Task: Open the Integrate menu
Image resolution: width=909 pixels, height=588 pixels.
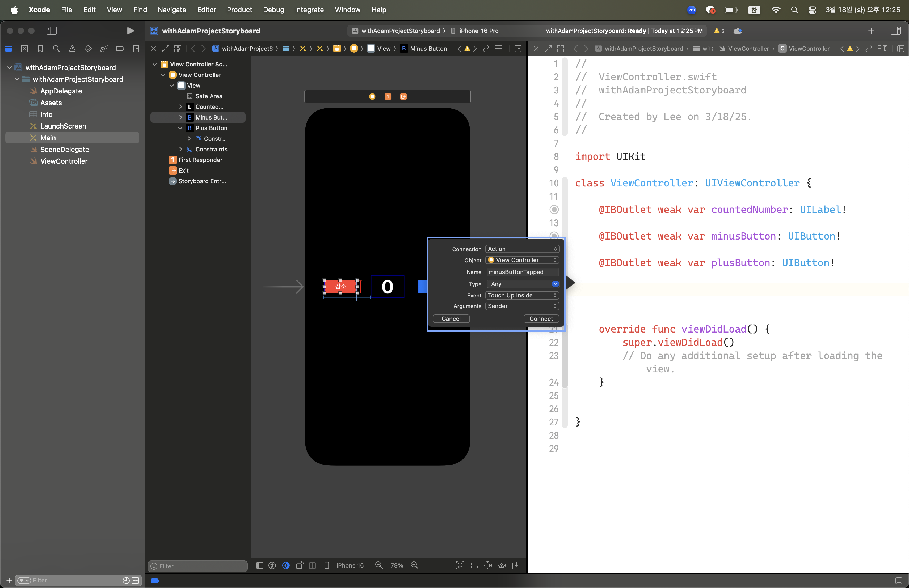Action: pos(309,10)
